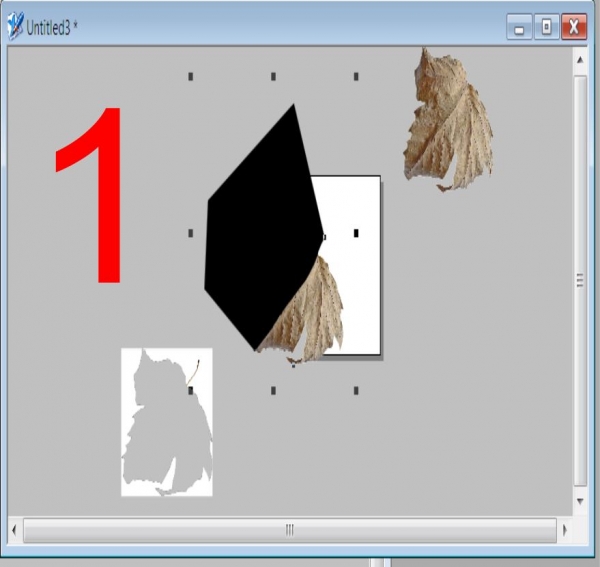Select the dried leaf image at top right
Image resolution: width=600 pixels, height=567 pixels.
448,120
